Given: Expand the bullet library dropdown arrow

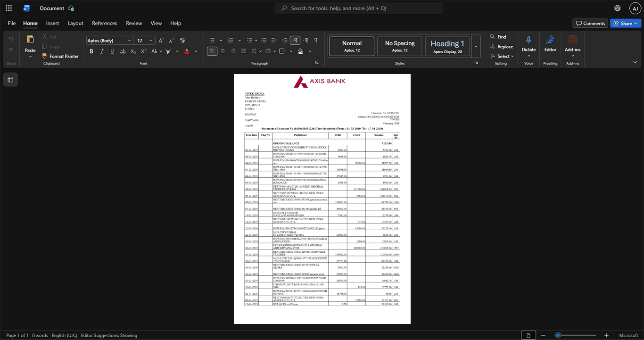Looking at the screenshot, I should 222,41.
